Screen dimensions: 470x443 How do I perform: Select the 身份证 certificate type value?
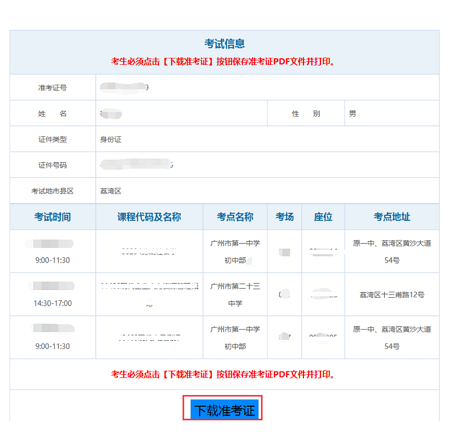point(111,139)
